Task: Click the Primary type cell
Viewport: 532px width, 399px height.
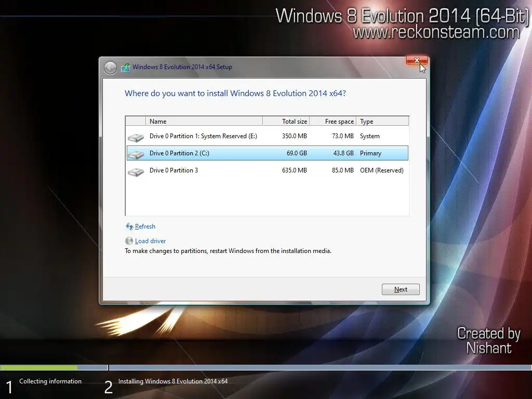Action: coord(370,153)
